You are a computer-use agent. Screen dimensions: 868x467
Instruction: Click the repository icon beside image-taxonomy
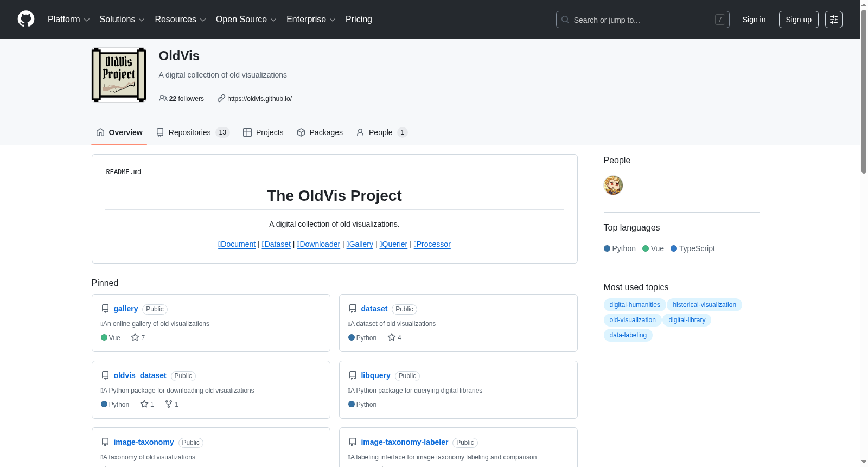point(105,442)
